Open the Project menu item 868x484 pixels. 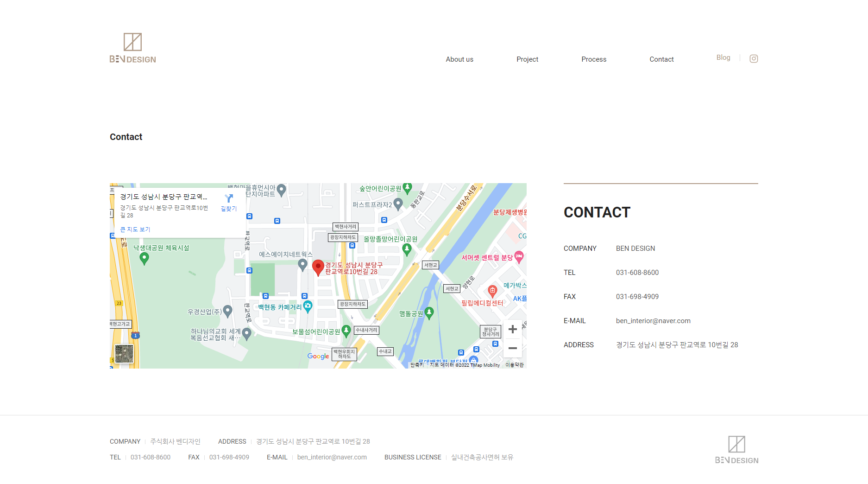pyautogui.click(x=527, y=59)
